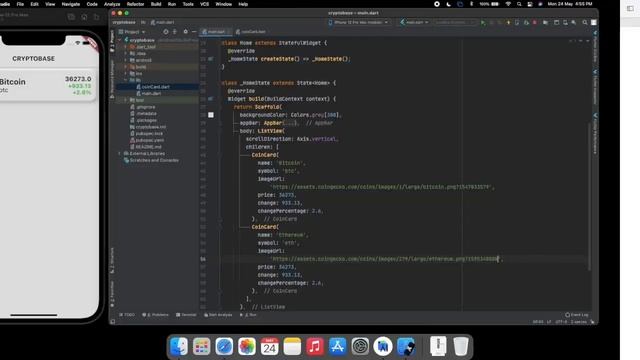Click the white color gutter swatch for Colors.grey
640x360 pixels.
tap(211, 115)
